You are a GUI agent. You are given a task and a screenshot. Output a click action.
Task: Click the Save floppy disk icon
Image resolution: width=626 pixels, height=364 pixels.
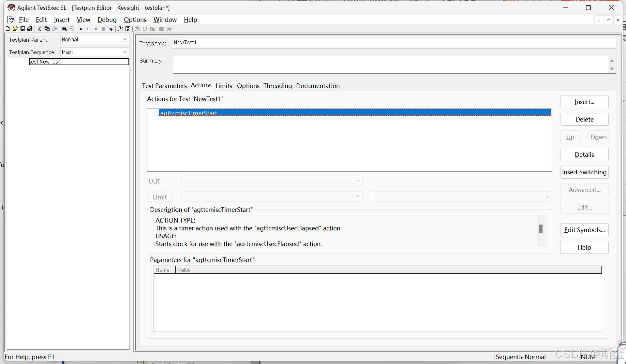[x=22, y=29]
